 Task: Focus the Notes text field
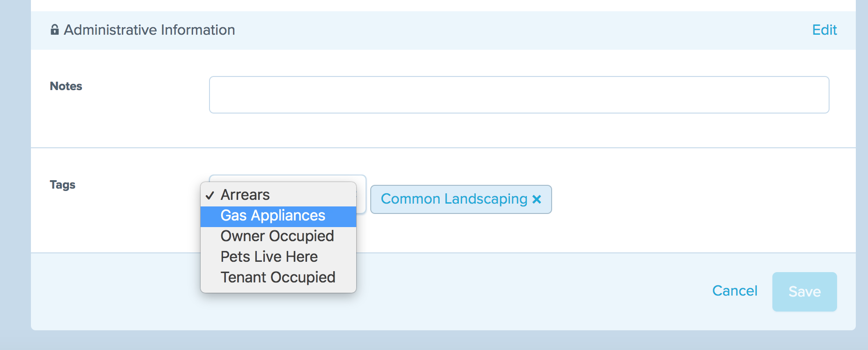(519, 95)
